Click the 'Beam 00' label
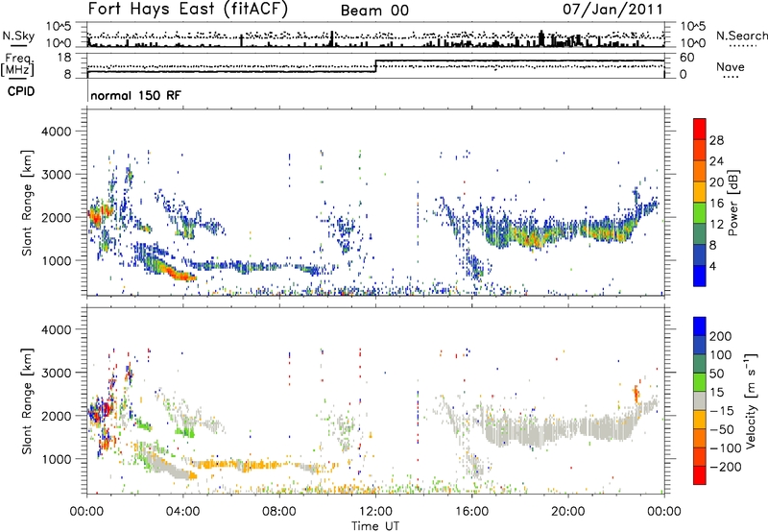Screen dimensions: 768x532 (x=374, y=11)
